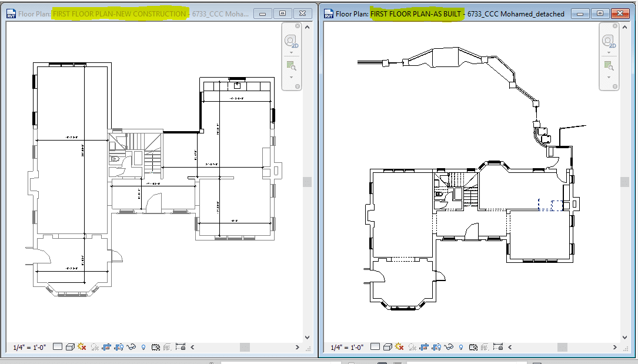Click Temporary Hide/Isolate glasses in New Construction view
The image size is (638, 364).
tap(131, 347)
